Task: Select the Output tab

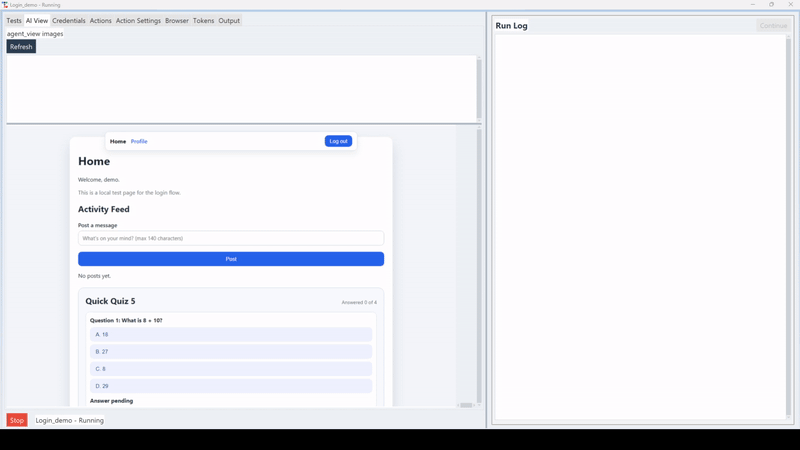Action: (229, 20)
